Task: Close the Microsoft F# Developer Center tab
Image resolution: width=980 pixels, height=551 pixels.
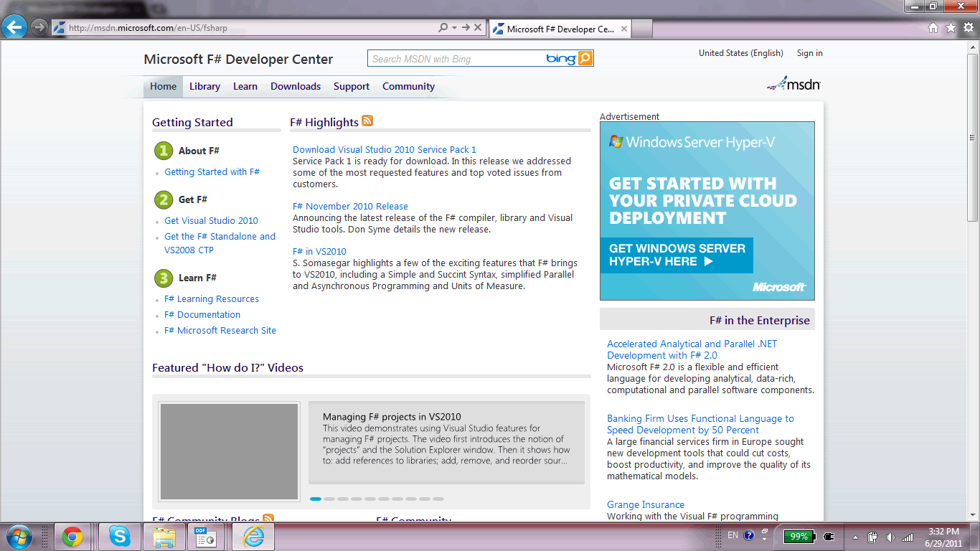Action: 624,29
